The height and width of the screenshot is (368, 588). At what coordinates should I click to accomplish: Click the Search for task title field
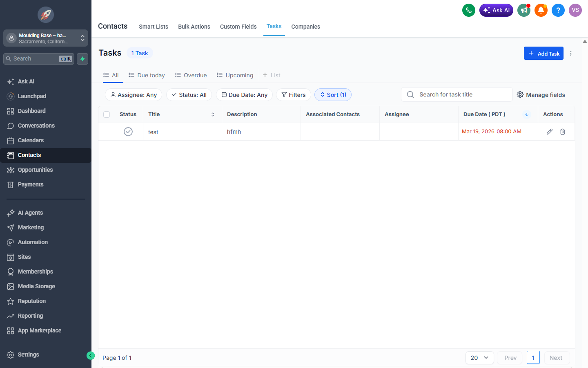click(457, 94)
